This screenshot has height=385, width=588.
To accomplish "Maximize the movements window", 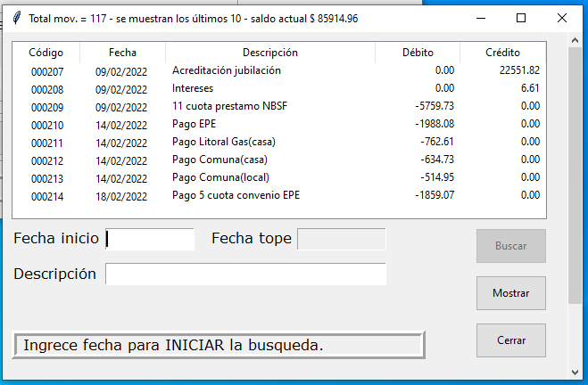I will [521, 18].
